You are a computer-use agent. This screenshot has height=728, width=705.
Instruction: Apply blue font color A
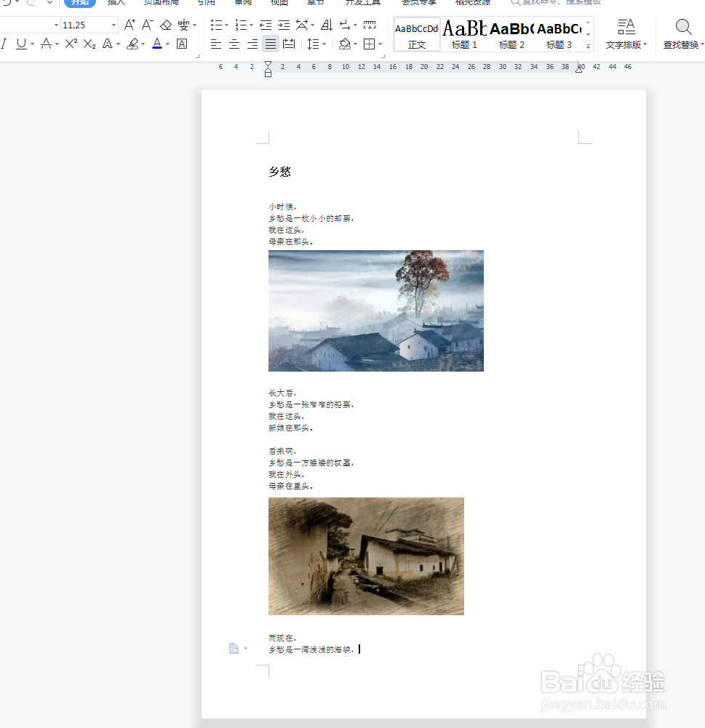coord(157,44)
